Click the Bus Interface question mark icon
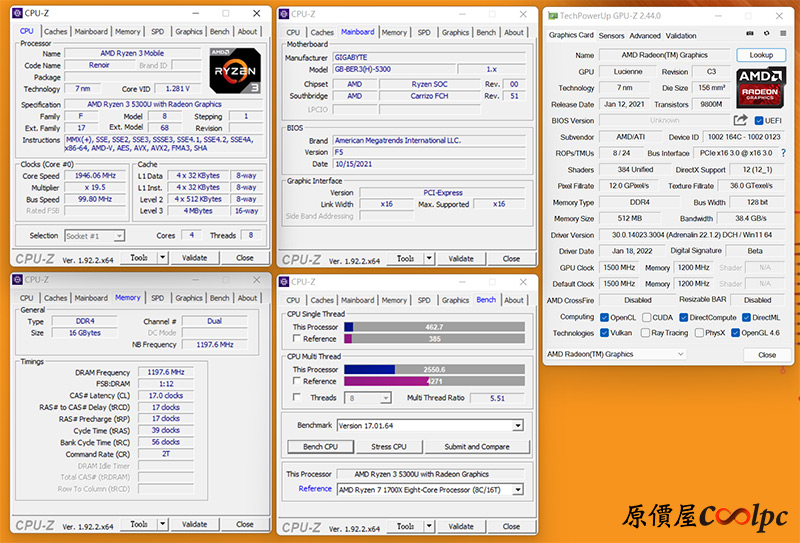Screen dimensions: 800x543 coord(783,153)
